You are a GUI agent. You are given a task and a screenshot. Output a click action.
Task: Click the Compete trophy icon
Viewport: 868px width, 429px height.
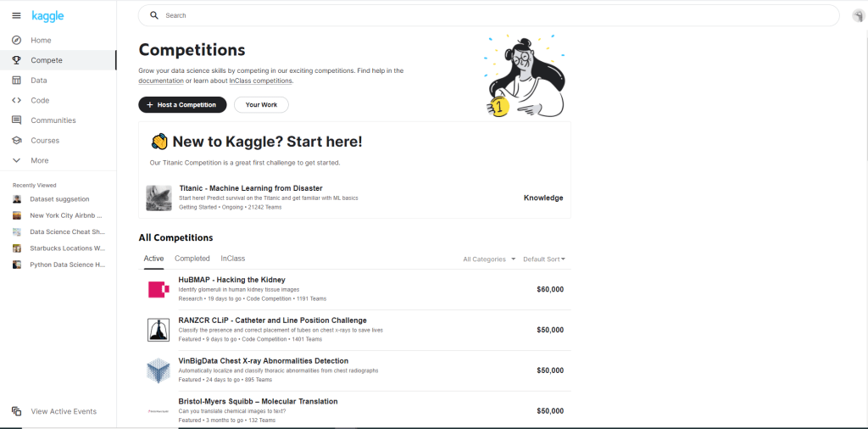point(17,60)
